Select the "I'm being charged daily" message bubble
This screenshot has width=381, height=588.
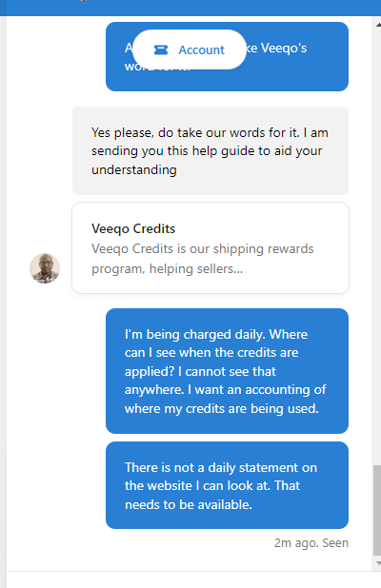[x=227, y=371]
